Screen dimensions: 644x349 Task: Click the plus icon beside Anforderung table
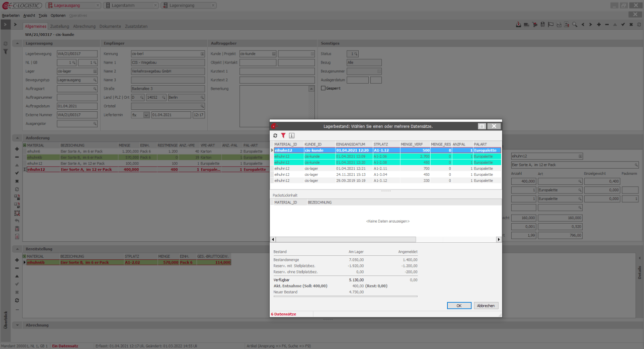(17, 149)
